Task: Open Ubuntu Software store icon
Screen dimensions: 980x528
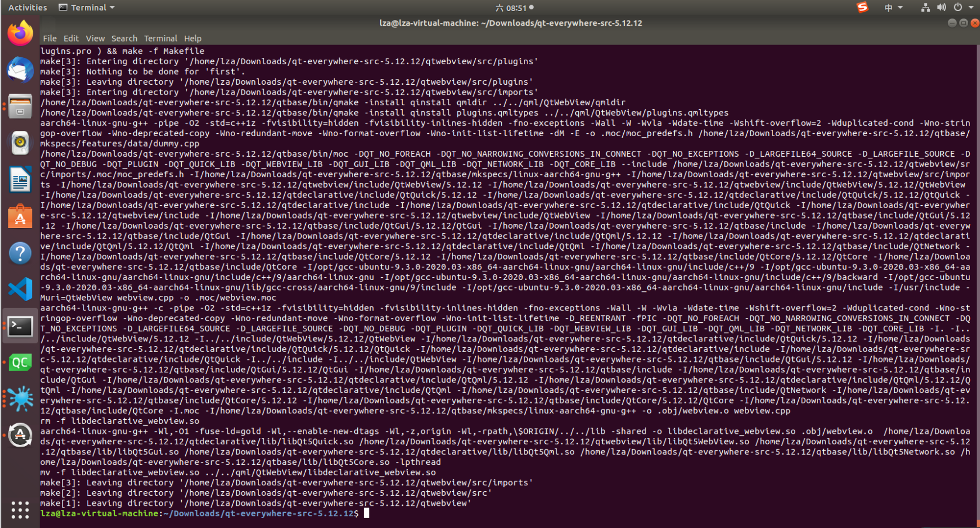Action: point(20,216)
